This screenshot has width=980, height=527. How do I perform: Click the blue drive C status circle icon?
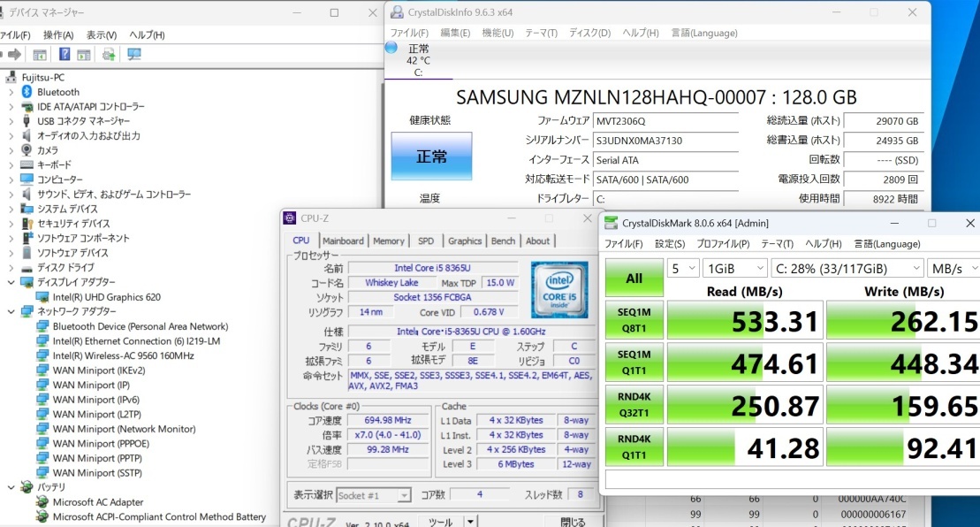tap(391, 48)
